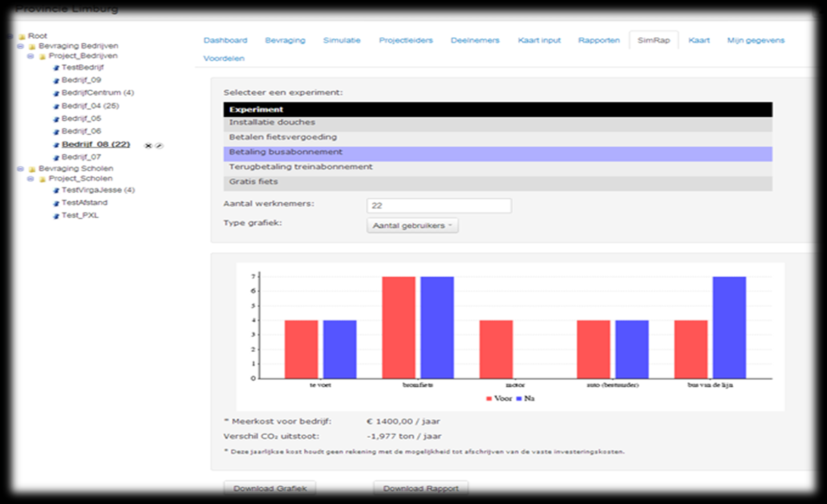Select TestBedrijf in the tree
The image size is (827, 504).
pyautogui.click(x=83, y=67)
